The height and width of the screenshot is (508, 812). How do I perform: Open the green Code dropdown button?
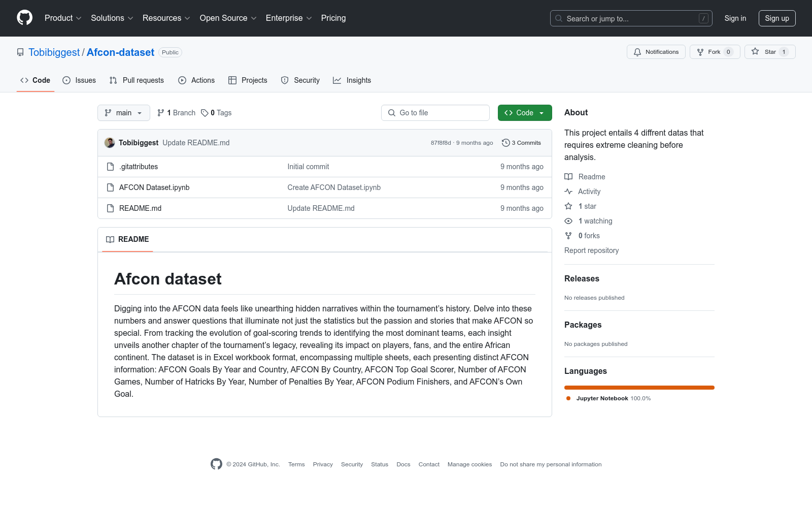(x=525, y=113)
